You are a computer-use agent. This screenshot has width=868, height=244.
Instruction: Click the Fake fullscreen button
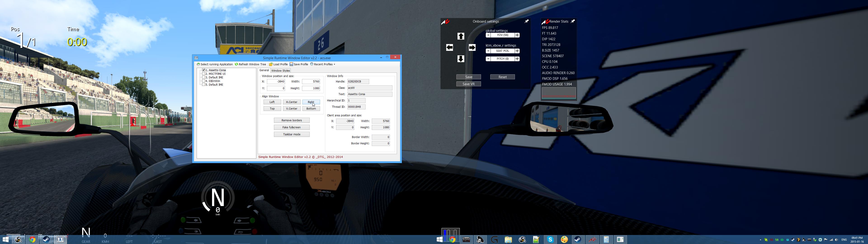tap(291, 127)
